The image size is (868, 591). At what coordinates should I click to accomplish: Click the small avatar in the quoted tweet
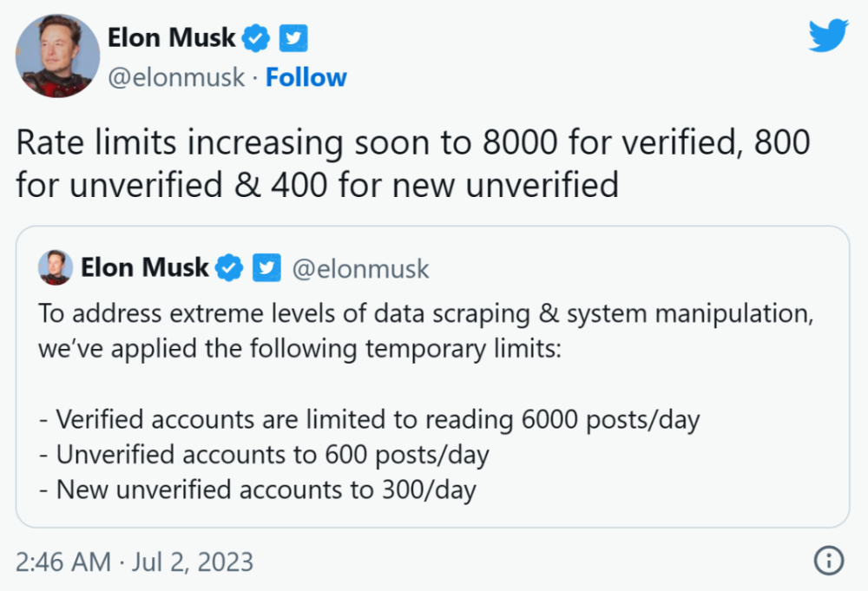click(56, 268)
